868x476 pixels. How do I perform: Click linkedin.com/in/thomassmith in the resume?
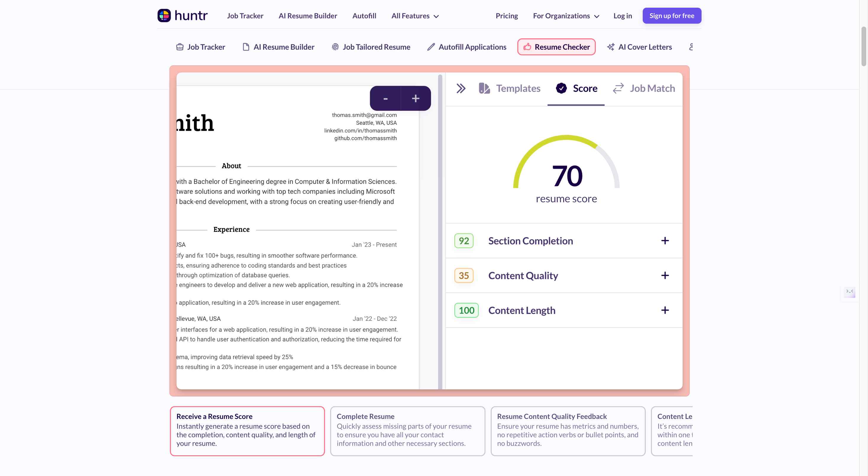point(360,130)
